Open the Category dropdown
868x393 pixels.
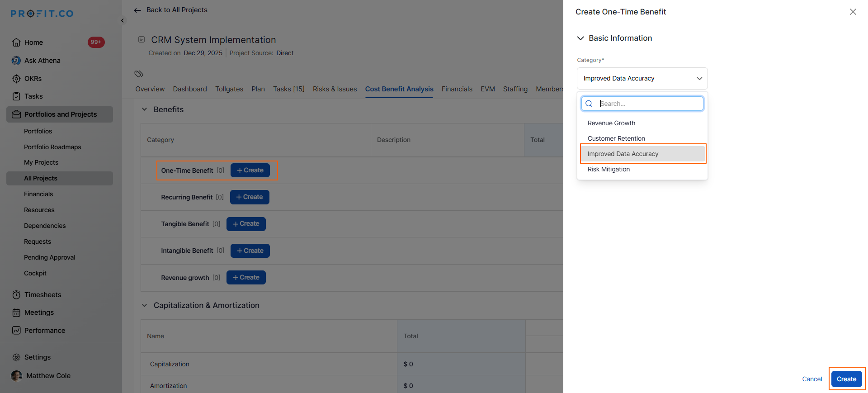[x=642, y=79]
